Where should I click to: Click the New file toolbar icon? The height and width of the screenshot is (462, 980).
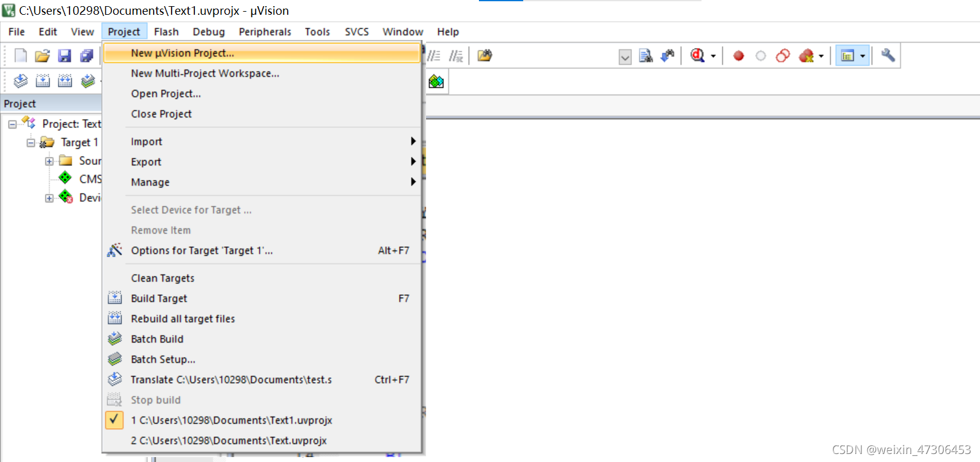20,56
